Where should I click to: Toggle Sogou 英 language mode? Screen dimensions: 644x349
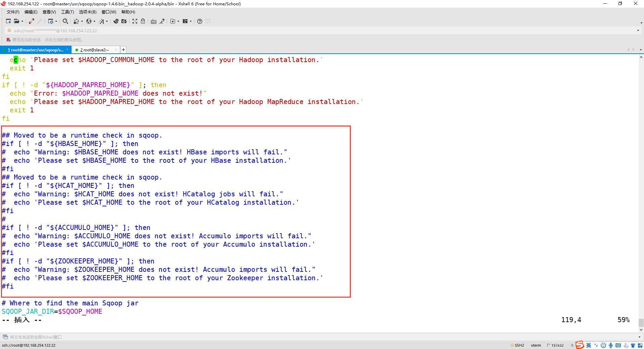[589, 345]
